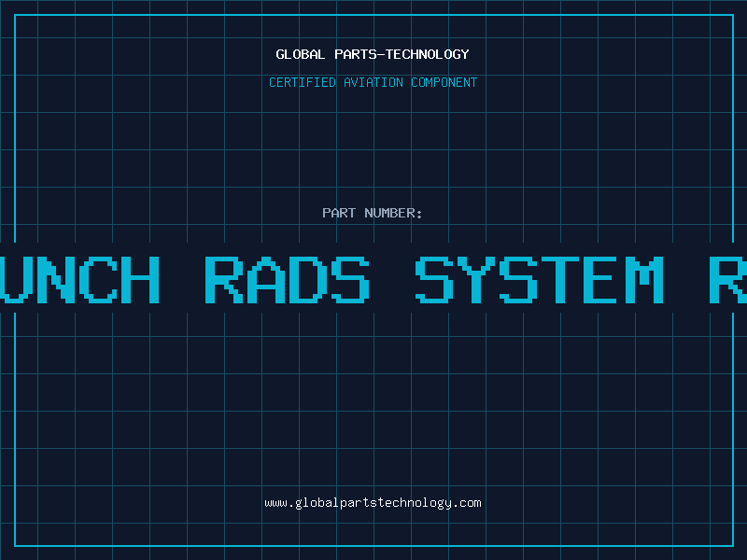
Task: Click the GLOBAL PARTS-TECHNOLOGY heading
Action: pyautogui.click(x=373, y=54)
